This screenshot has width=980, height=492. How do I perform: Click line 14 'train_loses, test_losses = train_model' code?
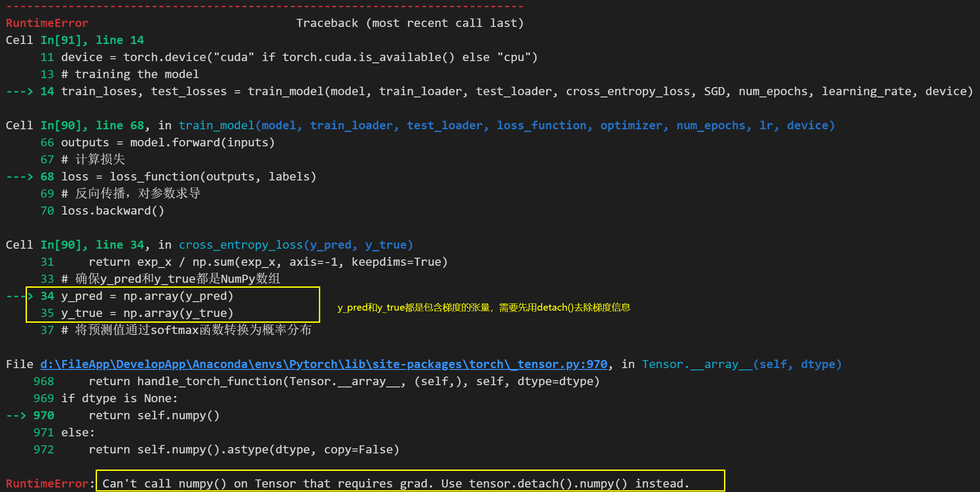pos(517,92)
